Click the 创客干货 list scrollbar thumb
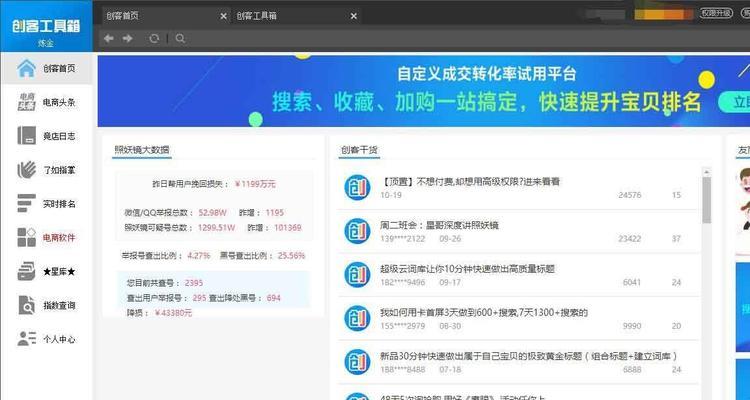The image size is (750, 400). (706, 200)
